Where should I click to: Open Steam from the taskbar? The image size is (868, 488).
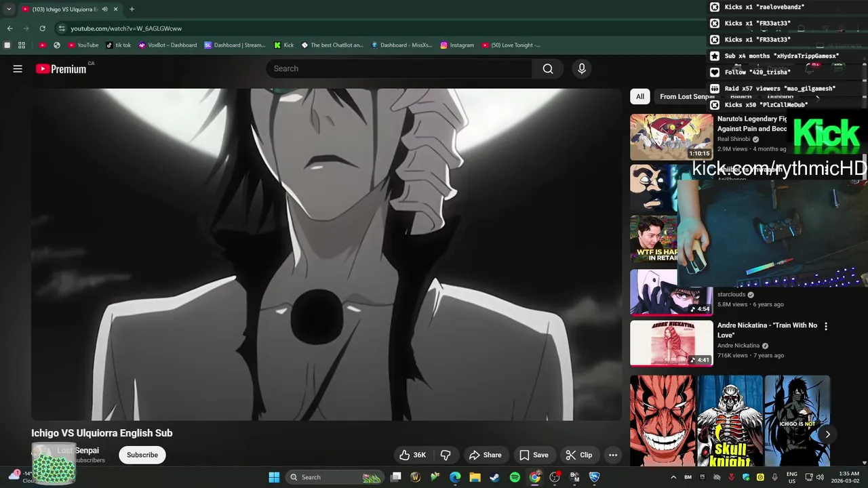[494, 477]
